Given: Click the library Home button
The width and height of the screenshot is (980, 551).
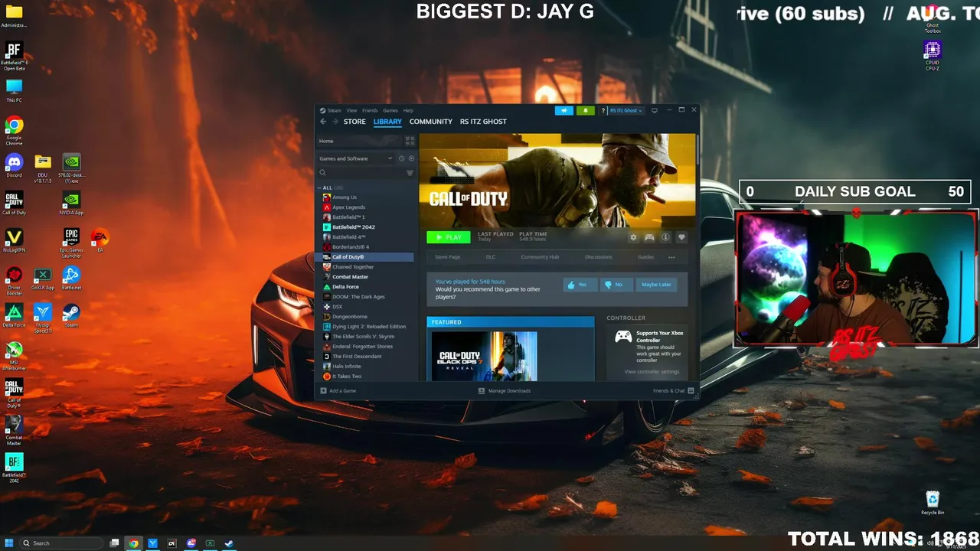Looking at the screenshot, I should coord(359,141).
